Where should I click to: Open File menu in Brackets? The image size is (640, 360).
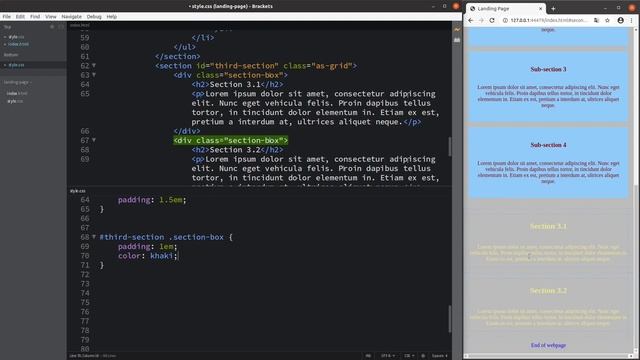(x=7, y=17)
